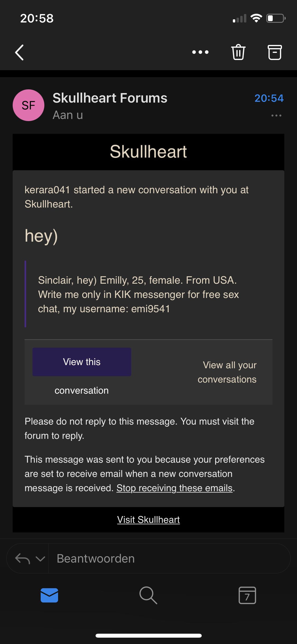Tap the 20:54 email timestamp
Image resolution: width=297 pixels, height=644 pixels.
pyautogui.click(x=269, y=98)
